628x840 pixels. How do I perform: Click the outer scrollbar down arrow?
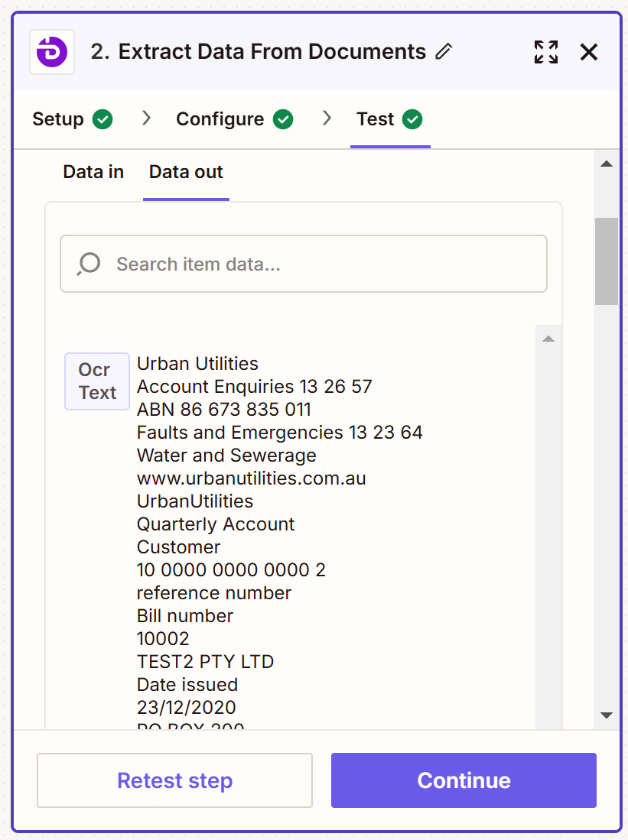(607, 715)
